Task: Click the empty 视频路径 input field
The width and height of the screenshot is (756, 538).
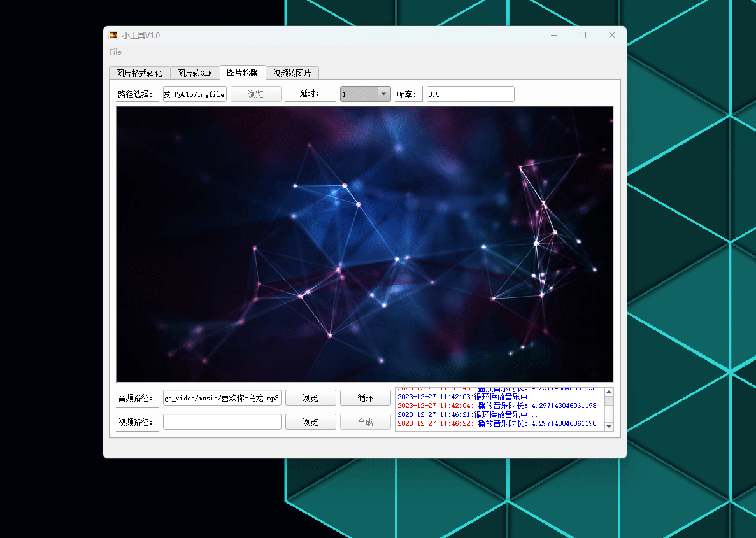Action: [222, 421]
